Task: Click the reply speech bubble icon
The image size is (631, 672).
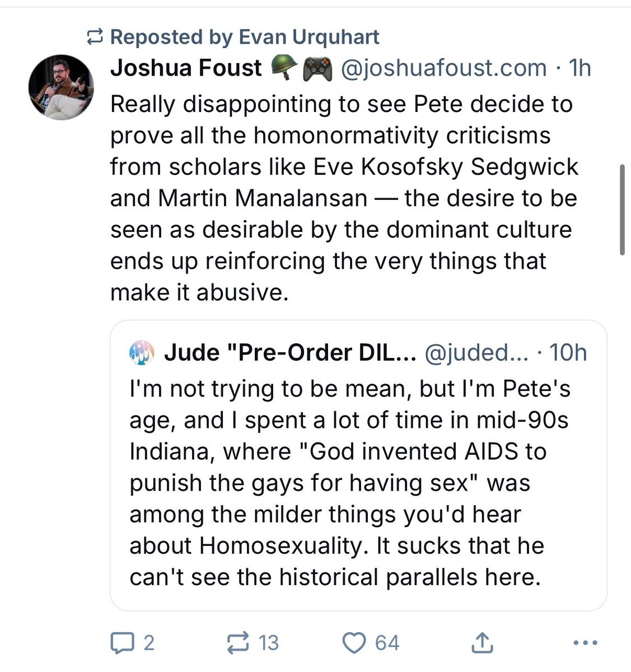Action: coord(120,642)
